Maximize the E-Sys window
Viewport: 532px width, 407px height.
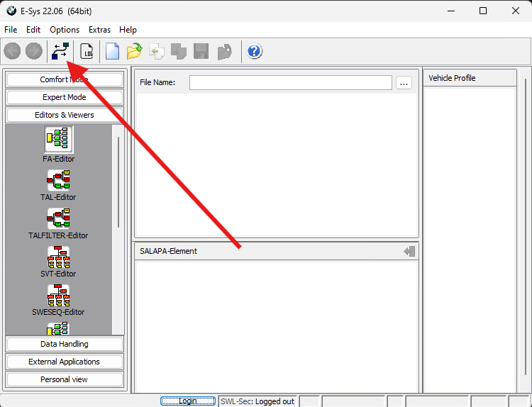483,11
